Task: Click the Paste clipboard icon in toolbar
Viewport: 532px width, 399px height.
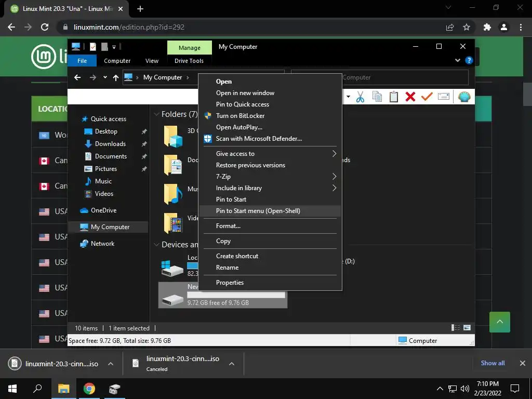Action: pos(394,97)
